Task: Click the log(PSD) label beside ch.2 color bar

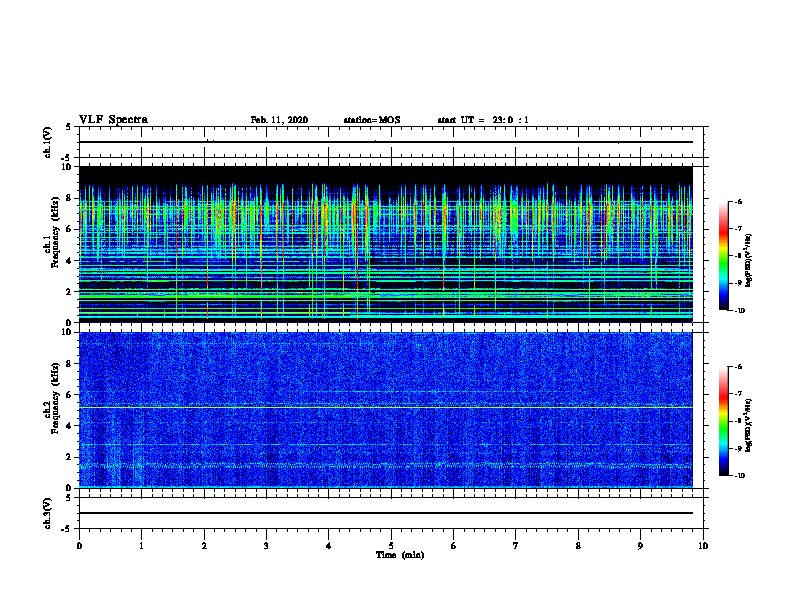Action: coord(749,426)
